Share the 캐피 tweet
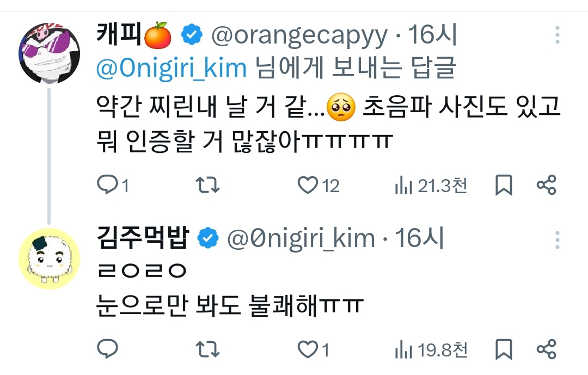This screenshot has height=375, width=588. [x=546, y=186]
